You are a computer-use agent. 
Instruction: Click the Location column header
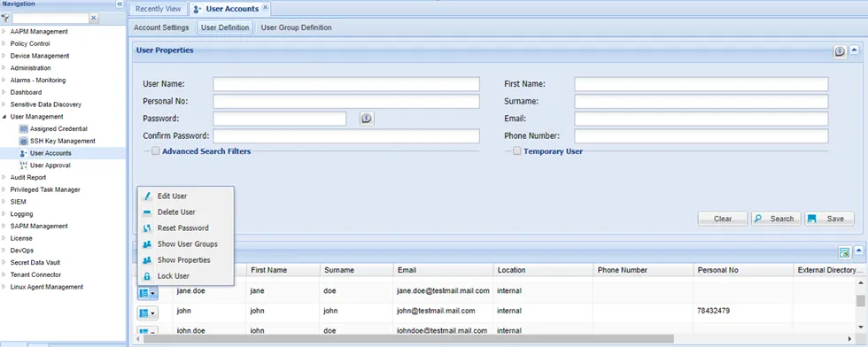click(543, 270)
